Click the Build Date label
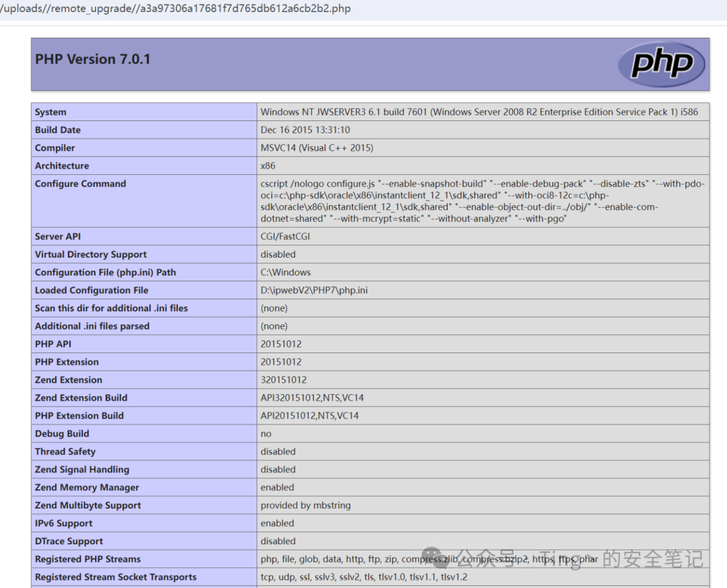This screenshot has height=588, width=727. [57, 130]
